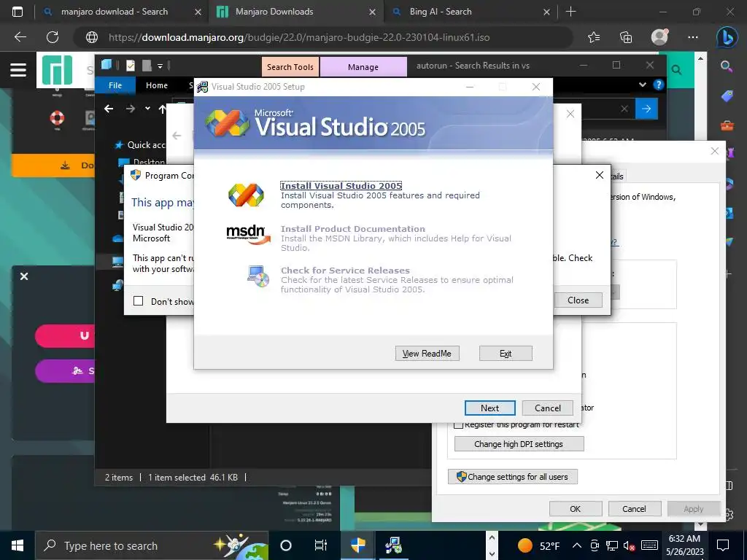Click Change high DPI settings button

[x=519, y=444]
